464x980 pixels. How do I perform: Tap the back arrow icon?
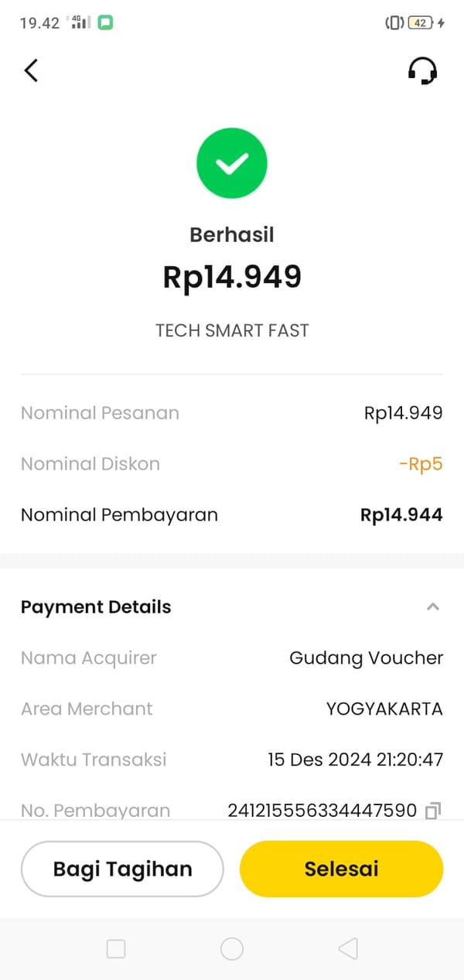31,70
